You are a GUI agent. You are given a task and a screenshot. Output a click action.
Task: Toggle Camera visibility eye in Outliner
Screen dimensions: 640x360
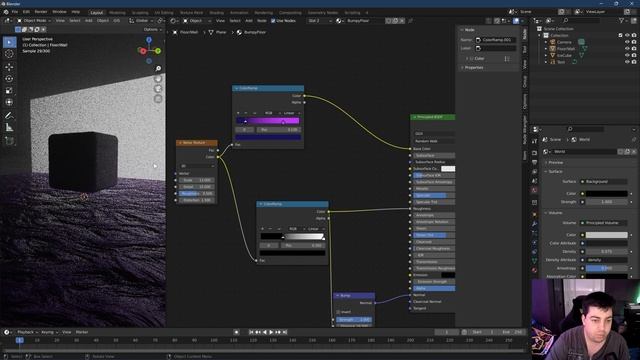tap(627, 42)
